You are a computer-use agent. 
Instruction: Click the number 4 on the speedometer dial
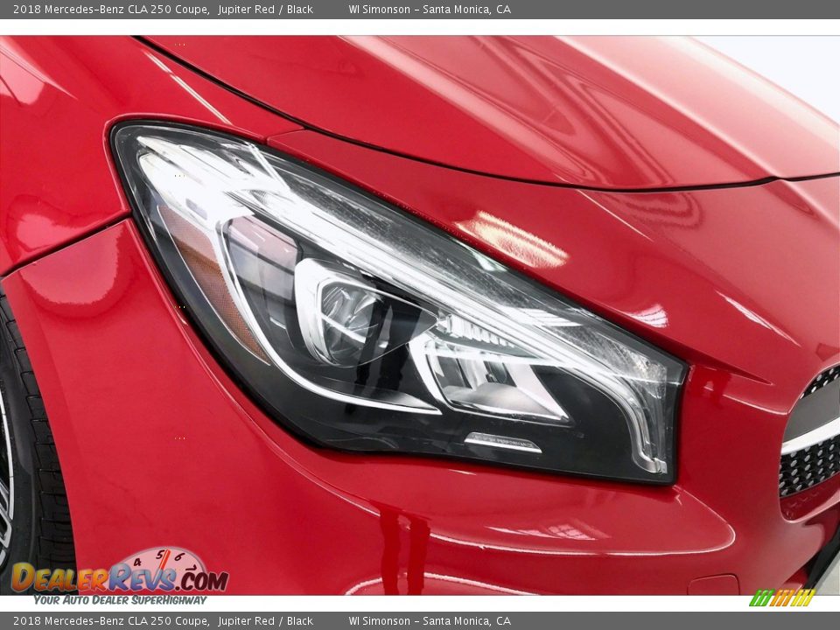click(x=136, y=562)
